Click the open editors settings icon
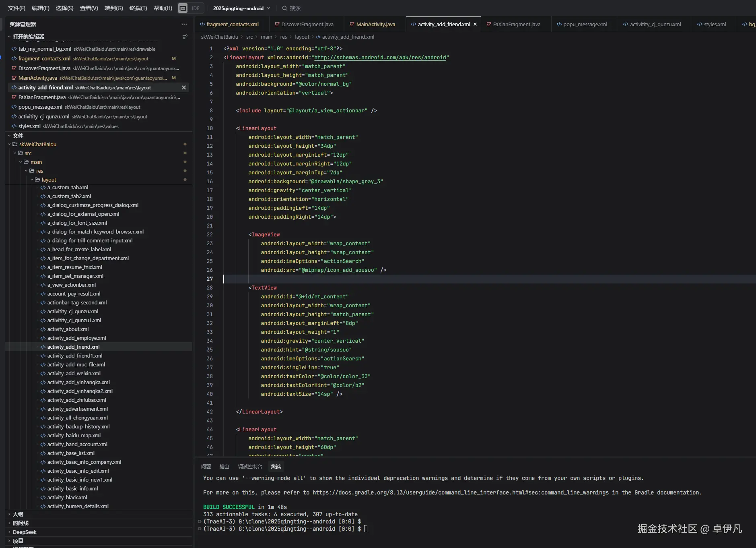Viewport: 756px width, 548px height. tap(185, 37)
